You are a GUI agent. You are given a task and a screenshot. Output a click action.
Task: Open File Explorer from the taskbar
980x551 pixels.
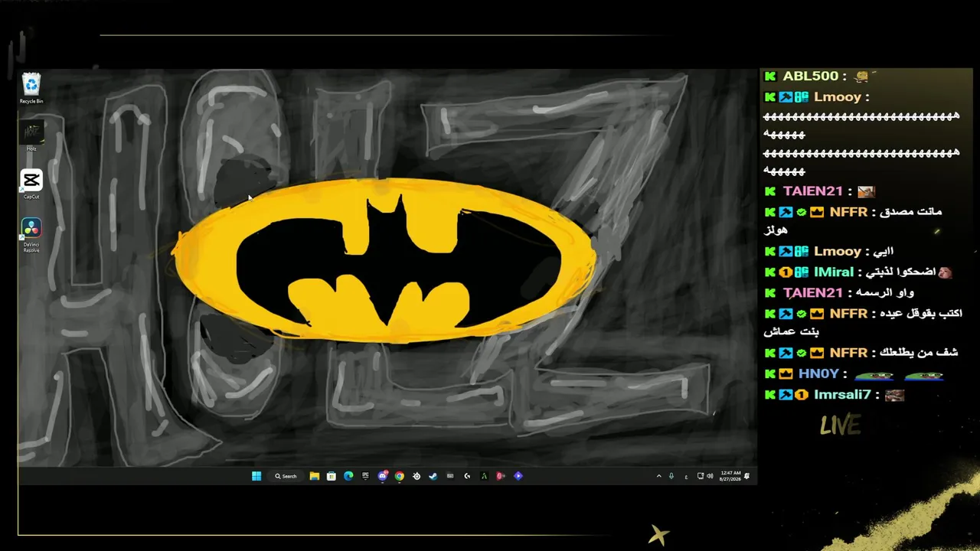point(315,476)
